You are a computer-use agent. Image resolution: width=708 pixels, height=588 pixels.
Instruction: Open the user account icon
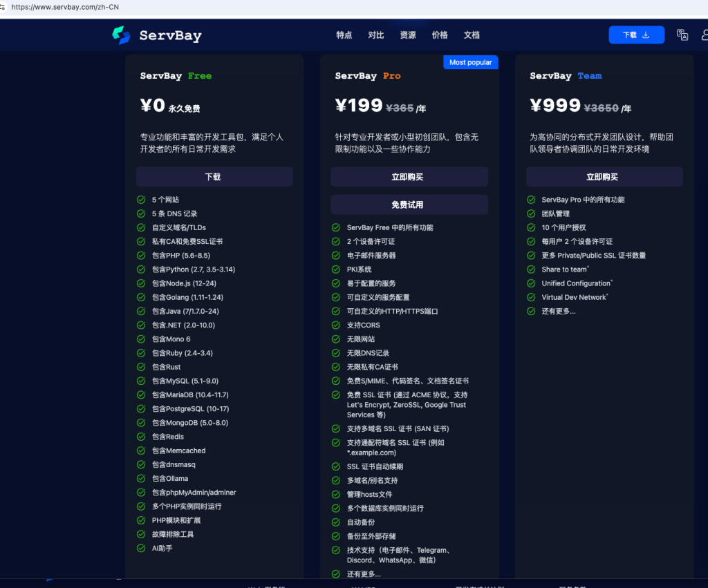pyautogui.click(x=705, y=35)
